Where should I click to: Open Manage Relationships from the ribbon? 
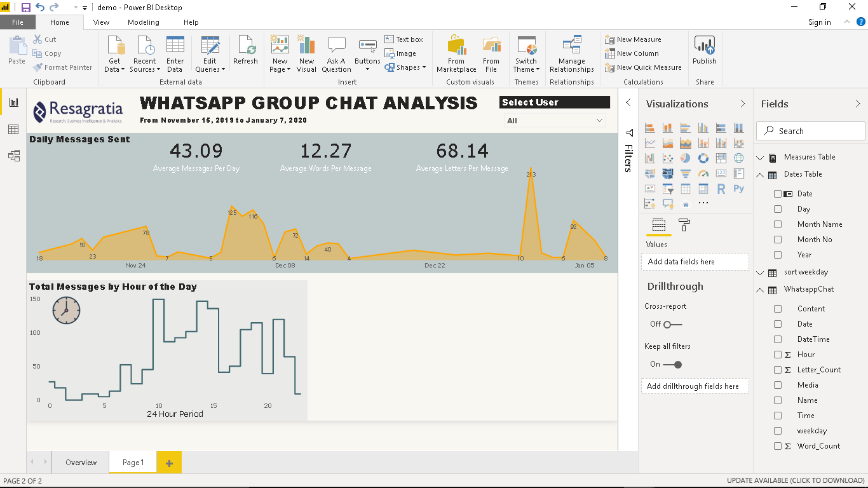point(571,54)
